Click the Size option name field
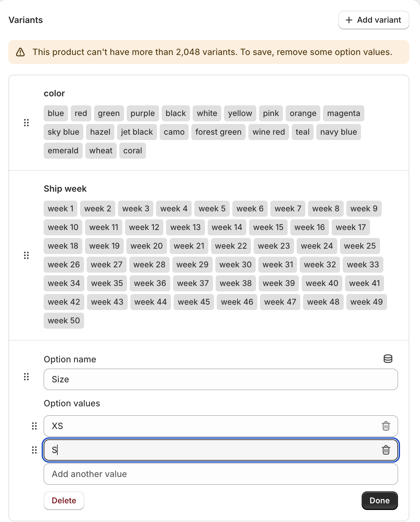 (x=220, y=379)
